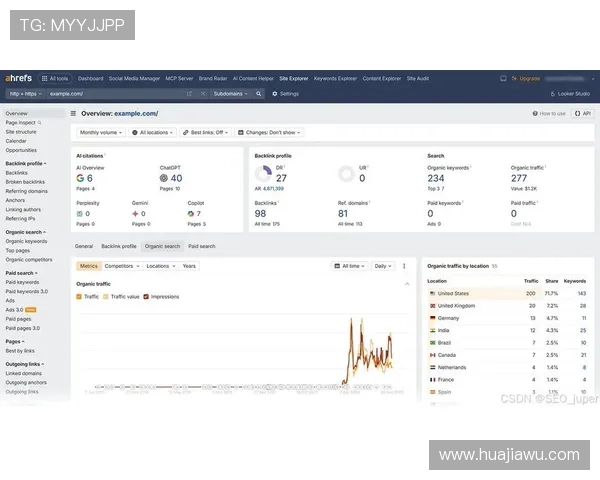Click the ChatGPT citations icon

pos(163,178)
